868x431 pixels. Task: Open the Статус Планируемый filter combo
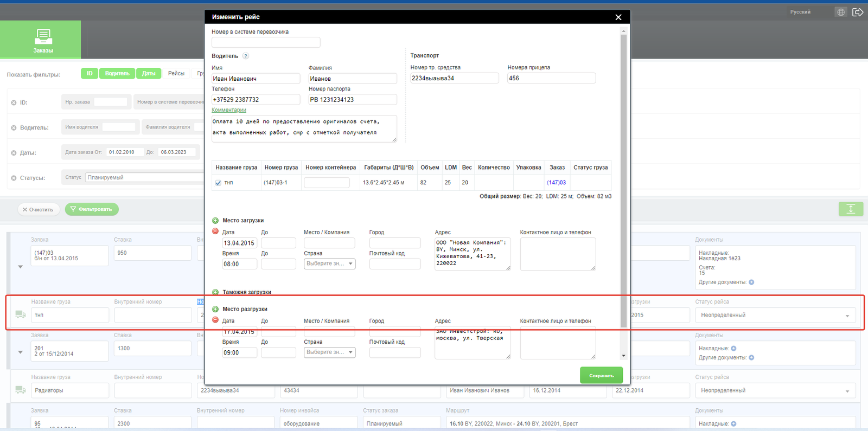[145, 177]
